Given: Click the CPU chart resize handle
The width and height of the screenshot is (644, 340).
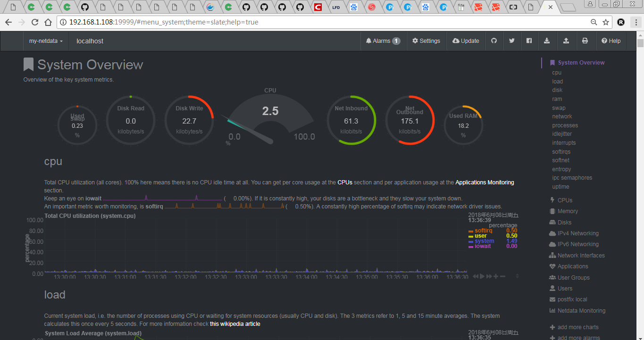Looking at the screenshot, I should (x=518, y=276).
